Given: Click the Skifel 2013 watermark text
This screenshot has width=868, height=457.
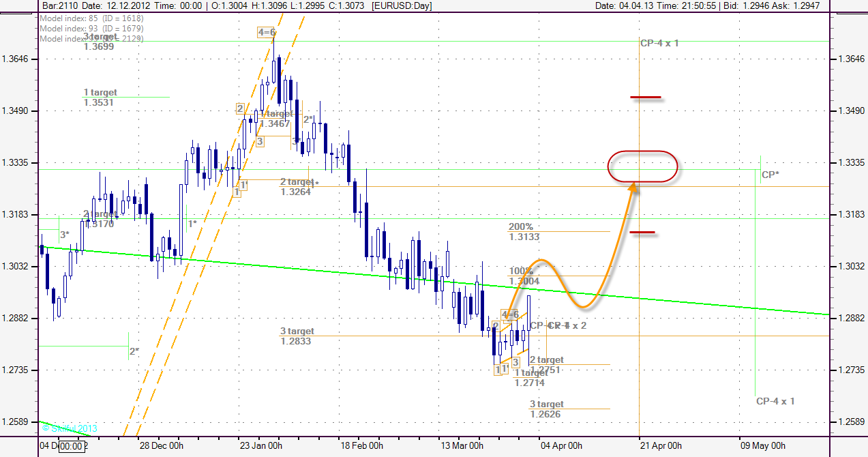Looking at the screenshot, I should click(69, 428).
